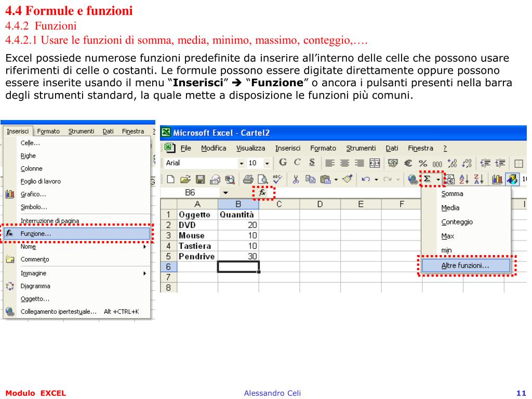Toggle bold G formatting button
This screenshot has height=399, width=532.
point(283,163)
